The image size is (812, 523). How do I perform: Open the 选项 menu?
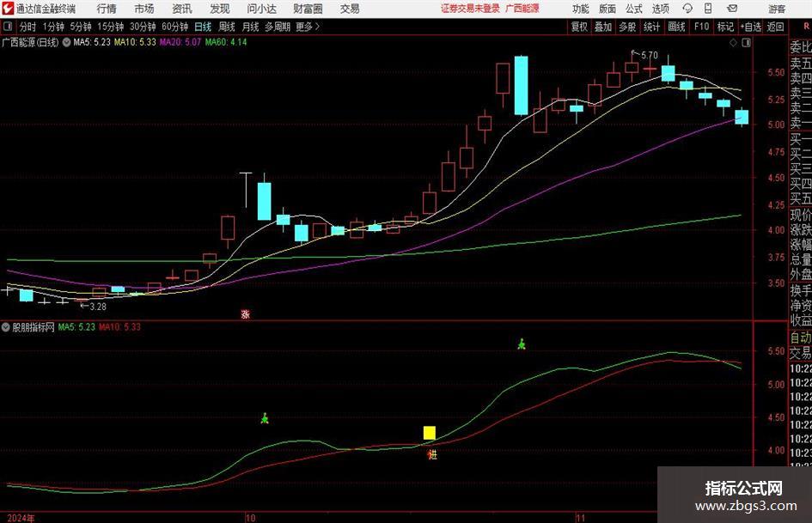(660, 9)
